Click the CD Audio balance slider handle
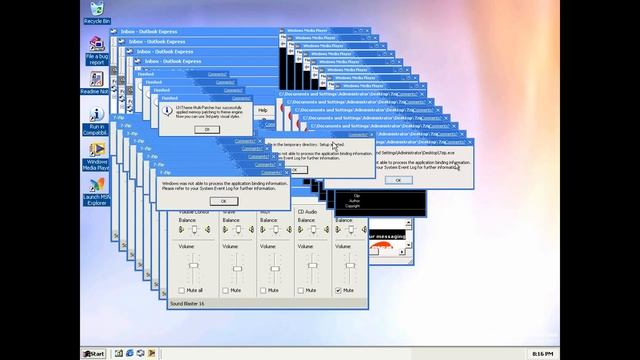 [313, 230]
